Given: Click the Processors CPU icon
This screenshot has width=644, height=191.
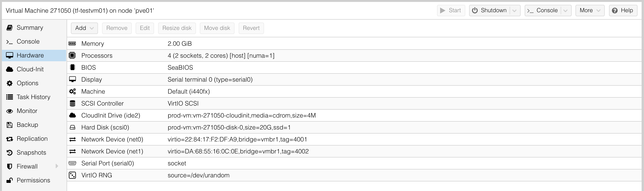Looking at the screenshot, I should 72,56.
